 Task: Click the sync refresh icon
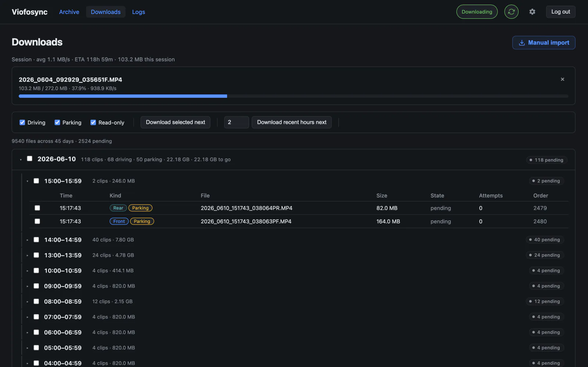pyautogui.click(x=511, y=12)
